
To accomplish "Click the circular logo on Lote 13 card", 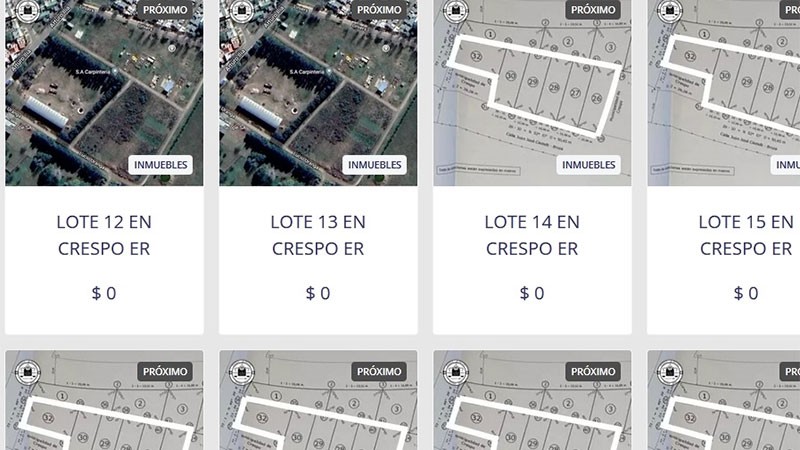I will pyautogui.click(x=240, y=10).
